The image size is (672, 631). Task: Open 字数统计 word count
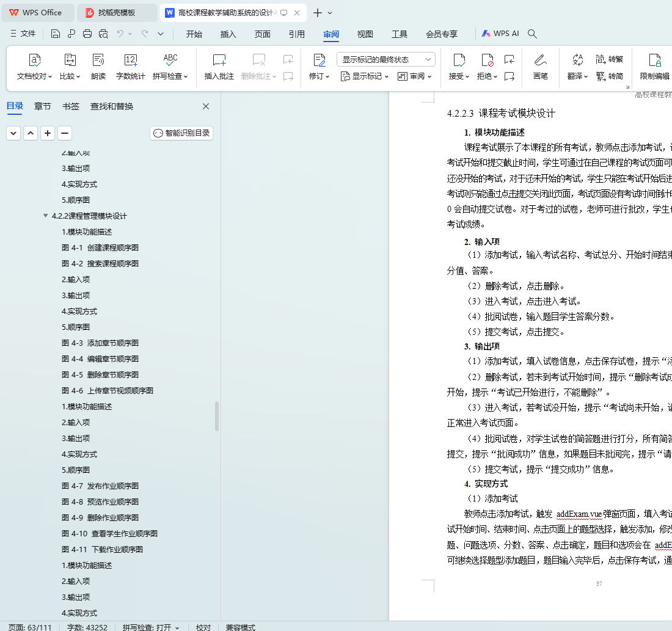(130, 67)
